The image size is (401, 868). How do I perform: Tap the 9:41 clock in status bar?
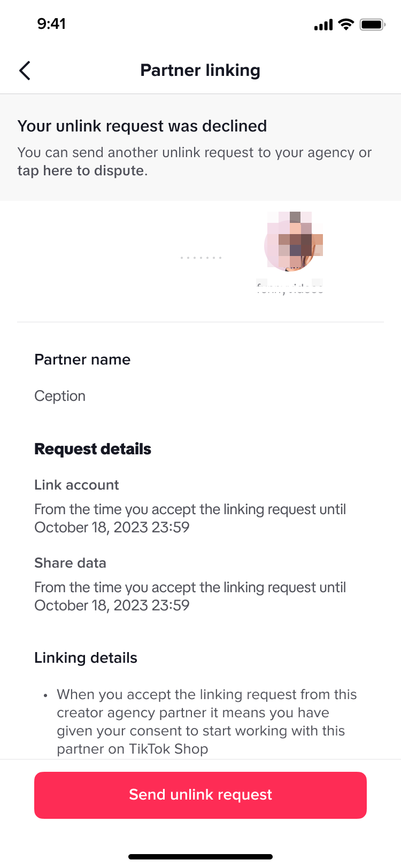pos(51,24)
